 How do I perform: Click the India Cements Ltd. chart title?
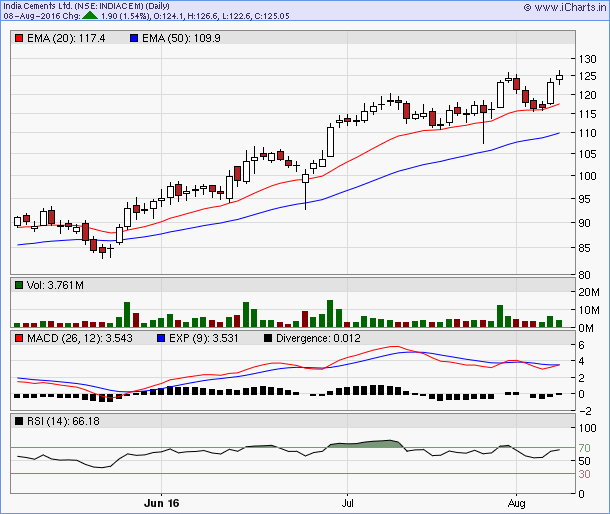(x=86, y=6)
